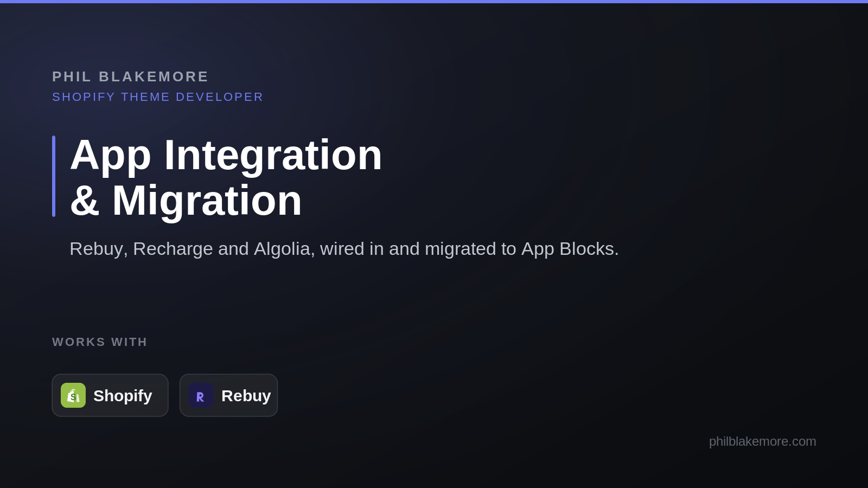Click the PHIL BLAKEMORE name text
The height and width of the screenshot is (488, 868).
click(130, 76)
